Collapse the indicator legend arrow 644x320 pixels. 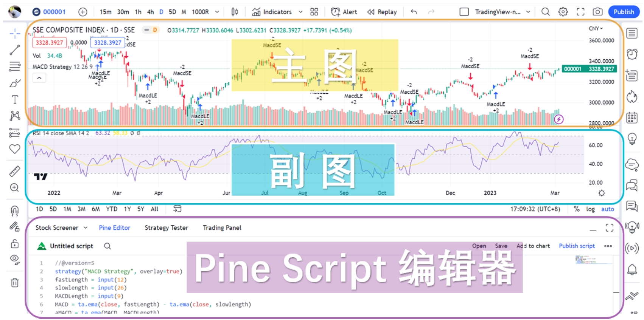pyautogui.click(x=39, y=78)
